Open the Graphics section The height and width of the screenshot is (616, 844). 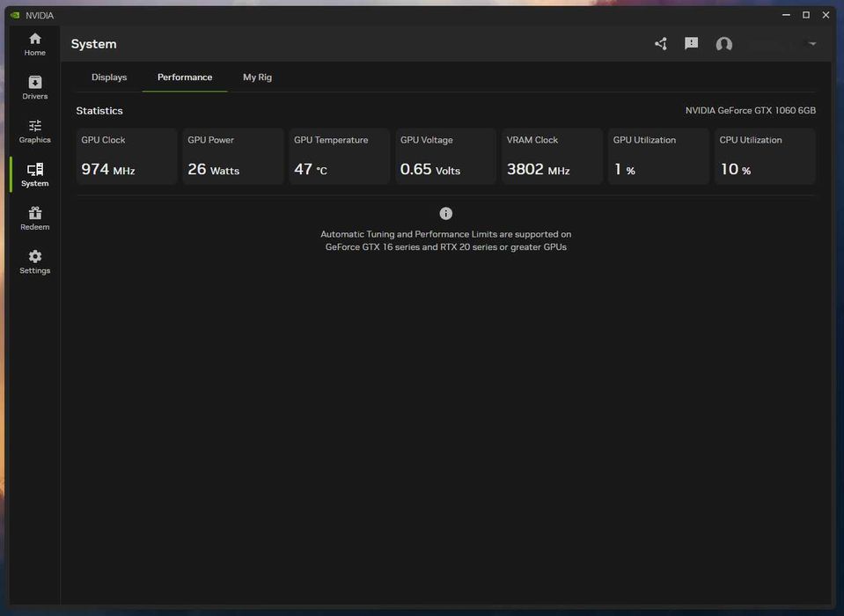tap(34, 131)
